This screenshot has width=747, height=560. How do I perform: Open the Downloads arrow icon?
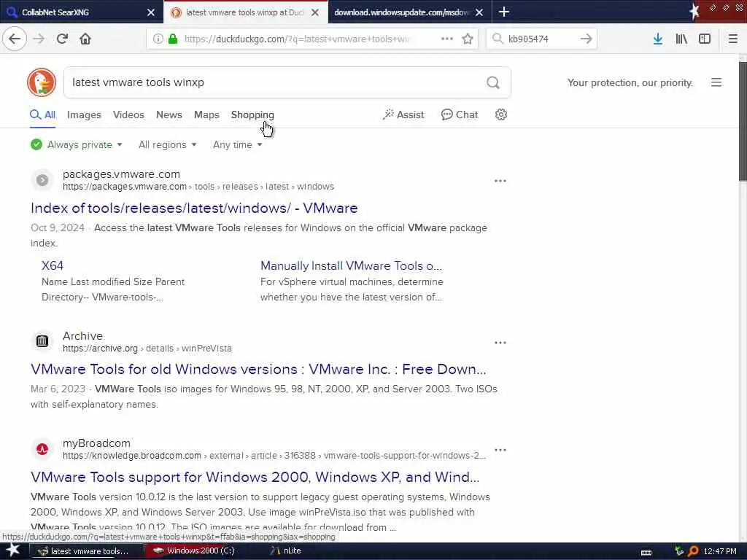click(658, 39)
